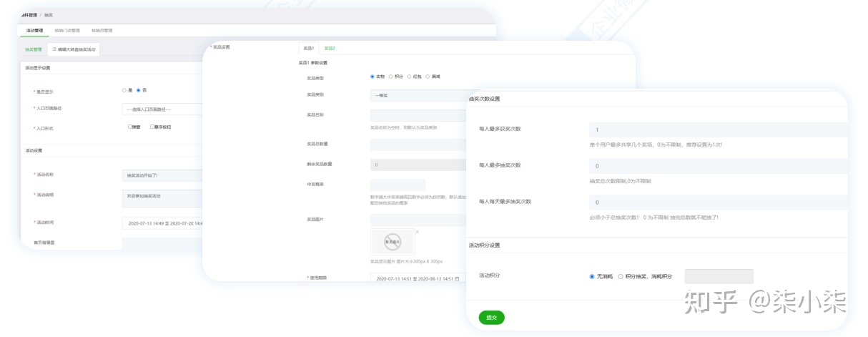Click the green 提交 button
Viewport: 868px width, 337px height.
491,318
